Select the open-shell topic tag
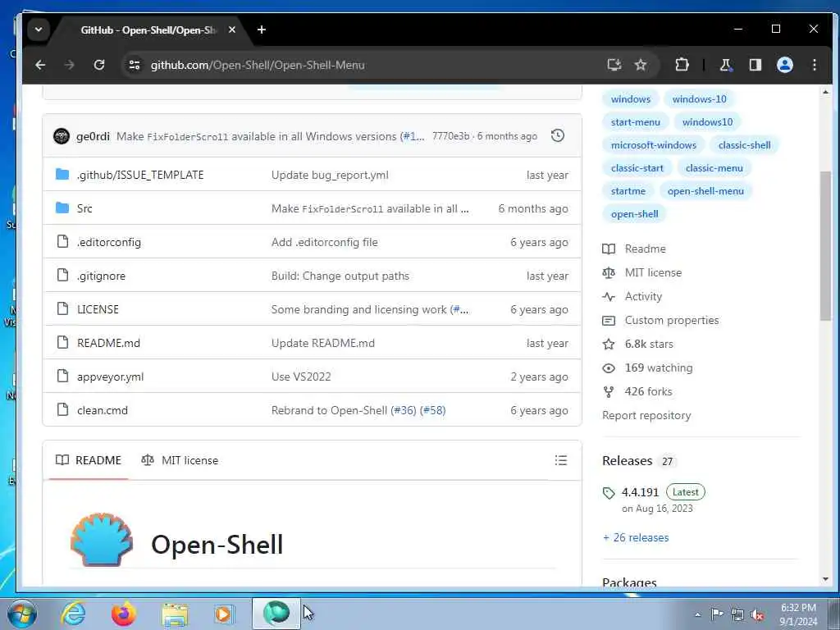This screenshot has height=630, width=840. pyautogui.click(x=635, y=214)
